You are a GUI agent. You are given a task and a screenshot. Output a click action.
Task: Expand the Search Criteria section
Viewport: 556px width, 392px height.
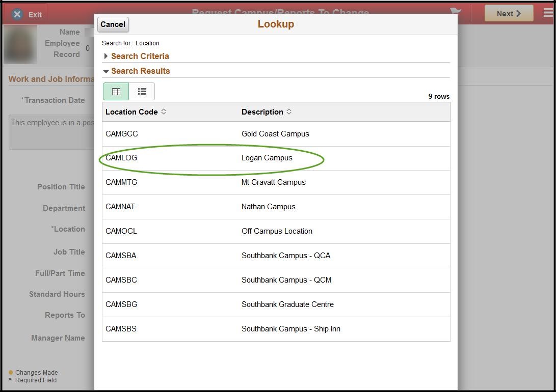[106, 56]
